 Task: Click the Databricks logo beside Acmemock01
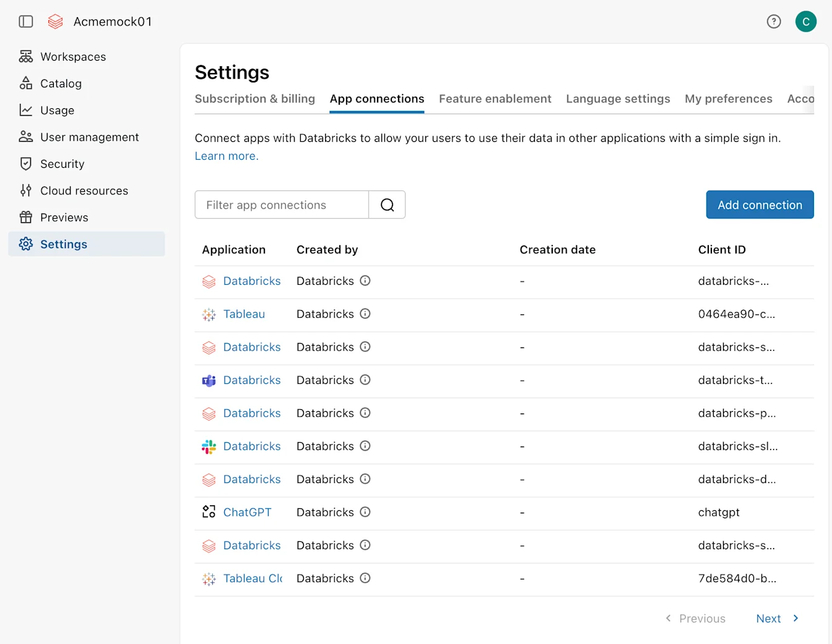pyautogui.click(x=56, y=22)
